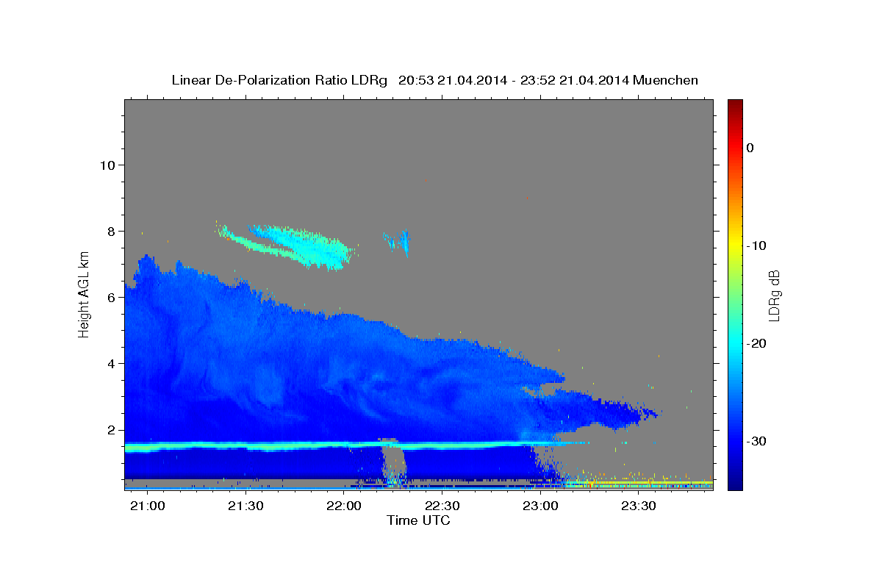
Task: Click the '10' height tick label
Action: pos(107,165)
